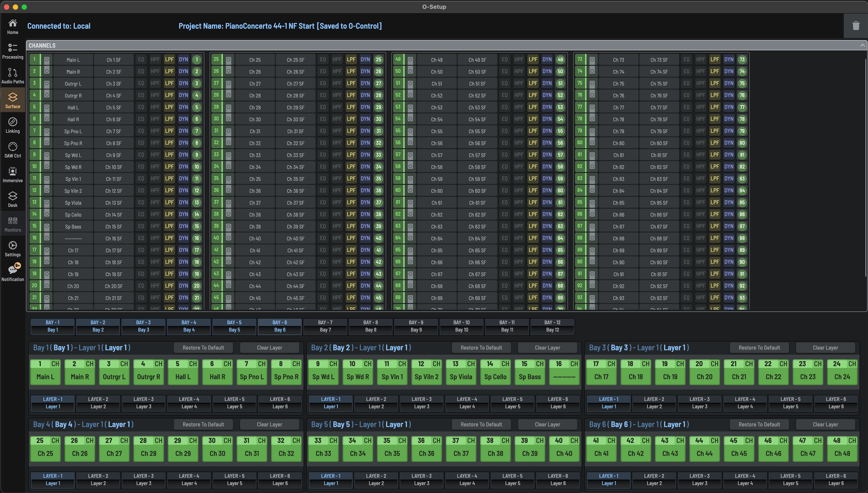The width and height of the screenshot is (868, 493).
Task: Click Restore To Default for Bay 3
Action: pos(759,348)
